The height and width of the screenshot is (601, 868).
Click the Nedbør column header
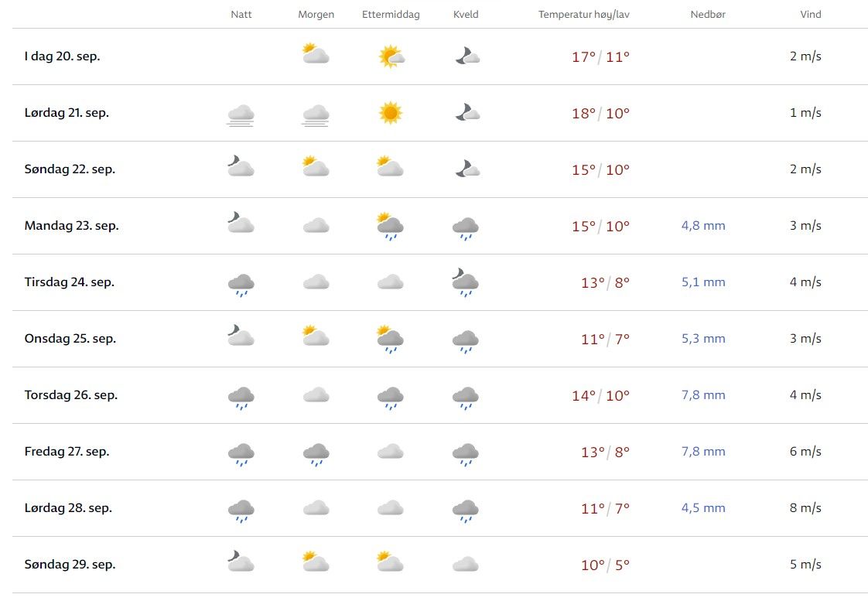(x=708, y=15)
